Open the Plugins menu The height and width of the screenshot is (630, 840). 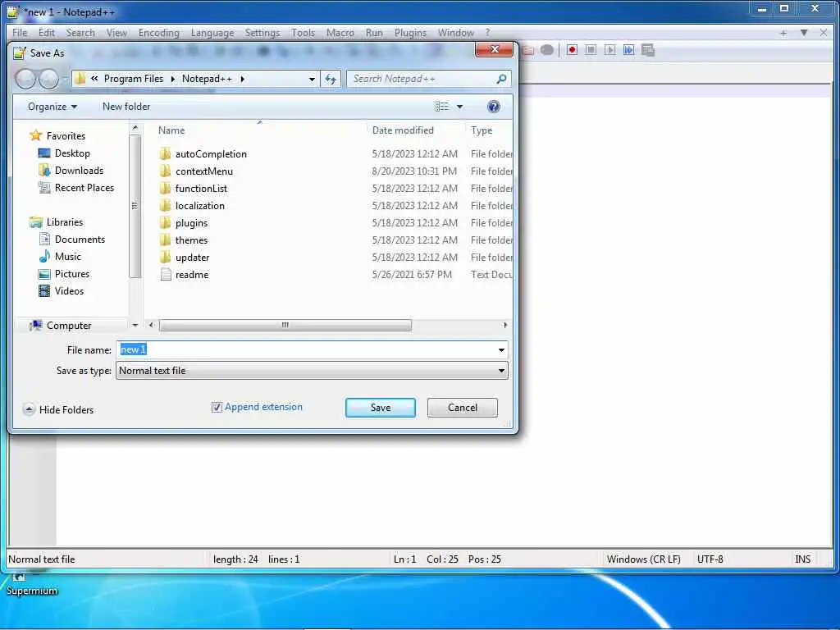click(x=410, y=33)
